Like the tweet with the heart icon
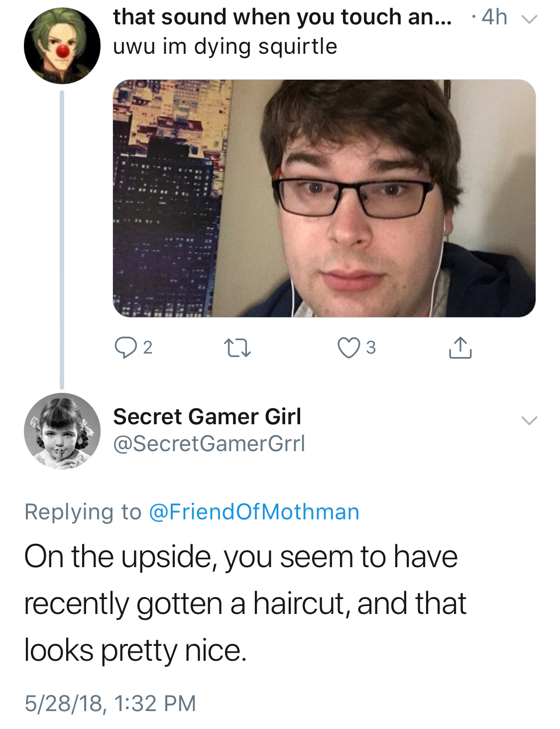 348,348
